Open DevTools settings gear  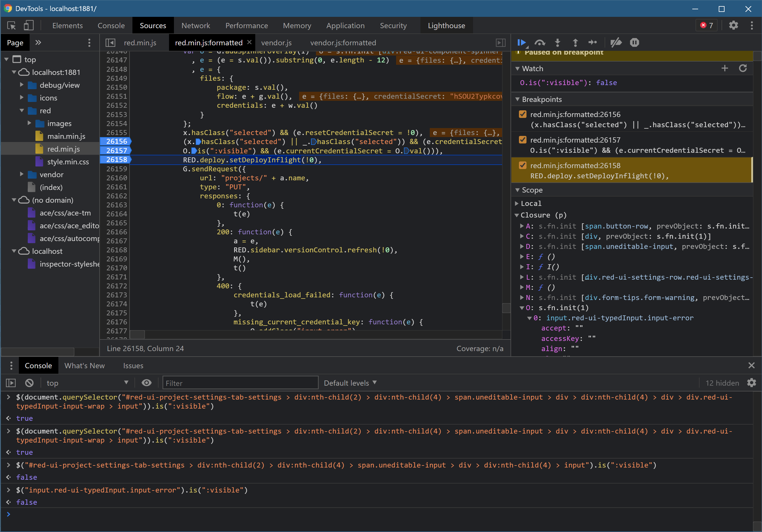coord(734,25)
